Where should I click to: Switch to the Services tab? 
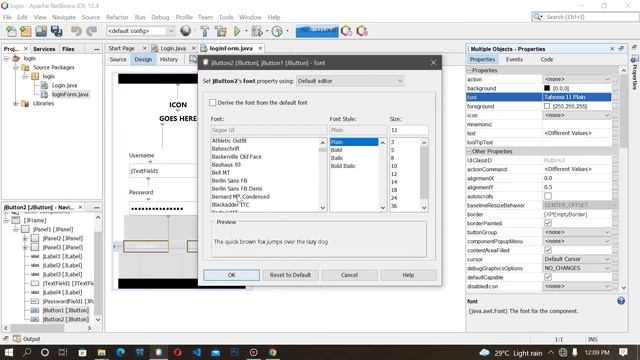point(44,49)
